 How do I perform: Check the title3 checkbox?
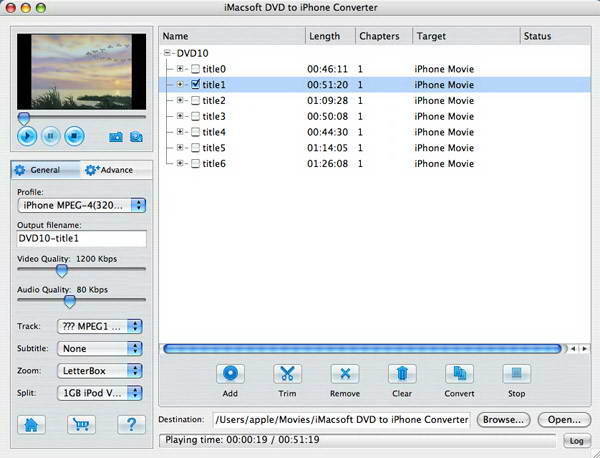tap(196, 116)
